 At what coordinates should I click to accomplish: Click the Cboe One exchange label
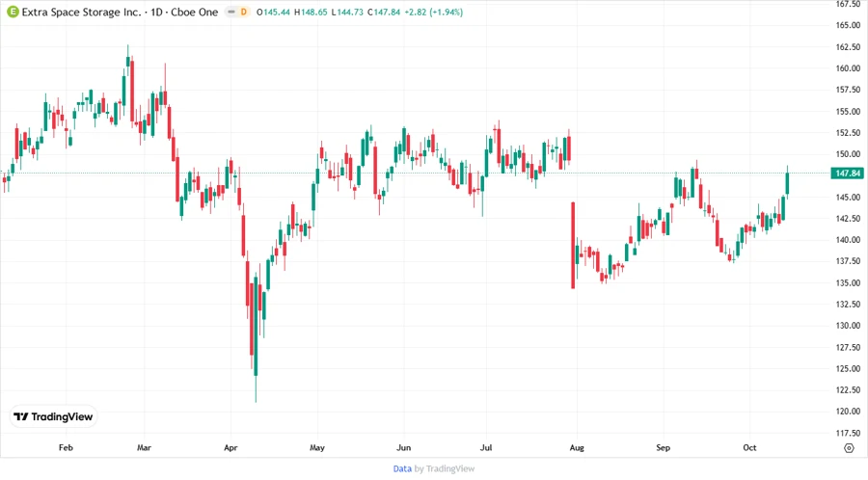(x=194, y=12)
